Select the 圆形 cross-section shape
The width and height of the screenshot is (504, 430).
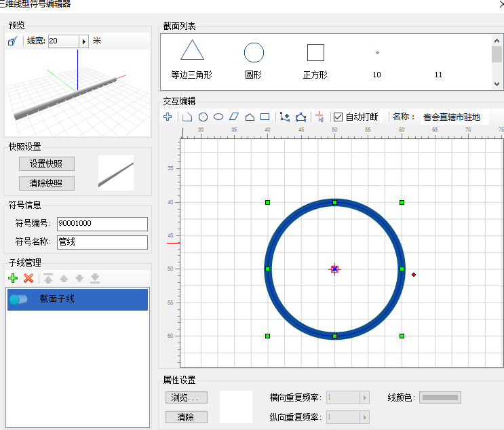point(254,60)
